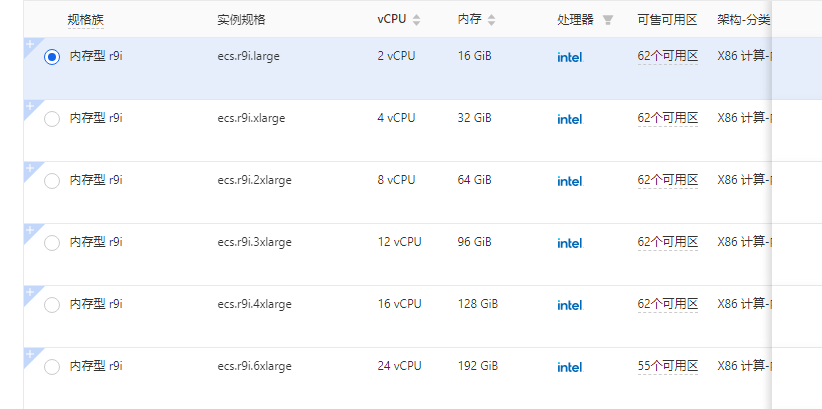This screenshot has height=409, width=822.
Task: Pick the ecs.r9i.4xlarge radio option
Action: (52, 305)
